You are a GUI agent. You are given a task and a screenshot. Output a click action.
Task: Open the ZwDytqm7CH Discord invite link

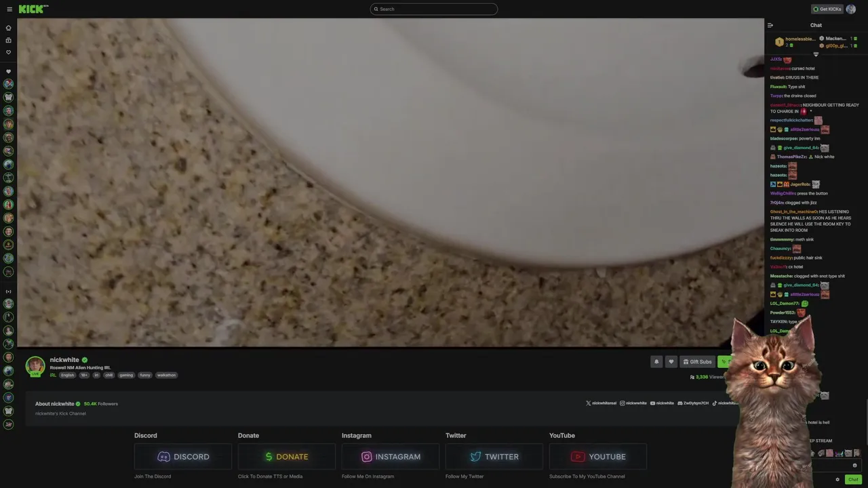(x=694, y=403)
